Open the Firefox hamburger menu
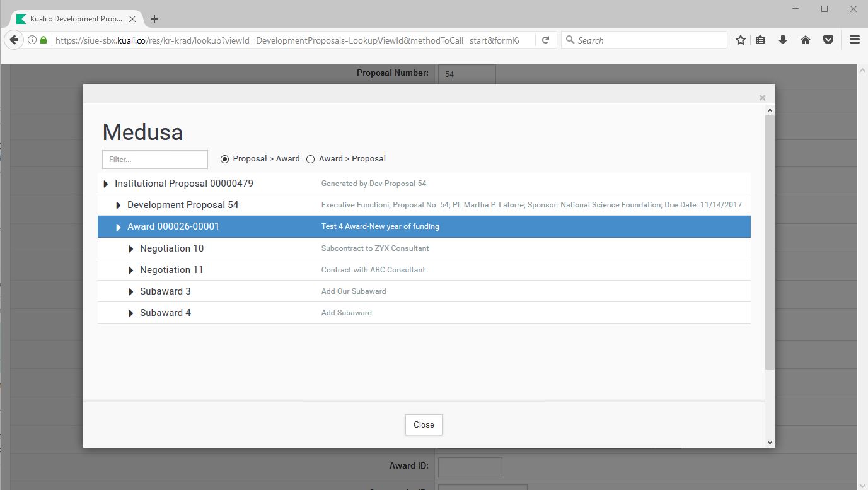868x490 pixels. [x=855, y=40]
